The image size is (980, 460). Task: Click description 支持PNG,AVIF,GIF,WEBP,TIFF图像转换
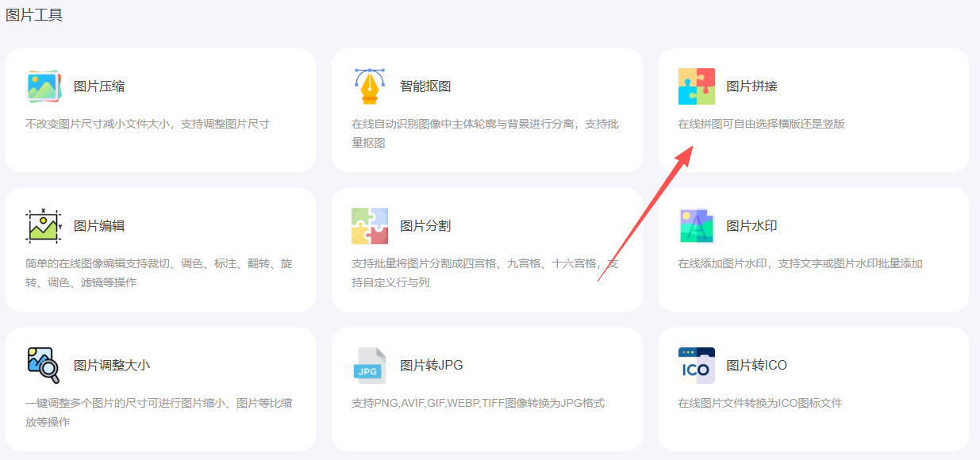pyautogui.click(x=457, y=403)
